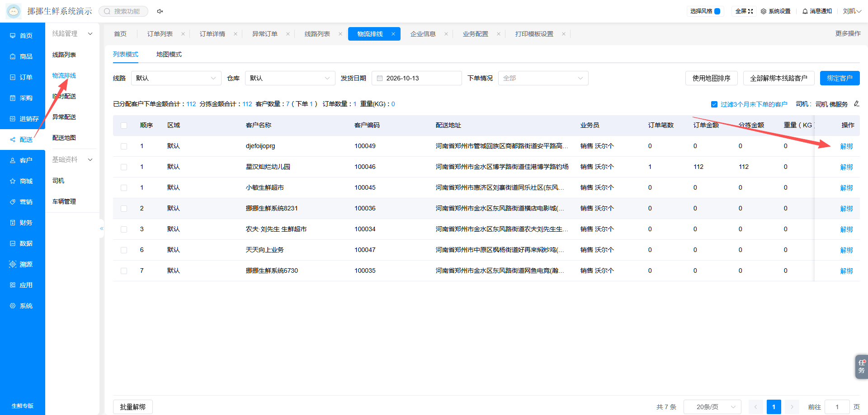Close the 物流排线 tab

click(393, 34)
